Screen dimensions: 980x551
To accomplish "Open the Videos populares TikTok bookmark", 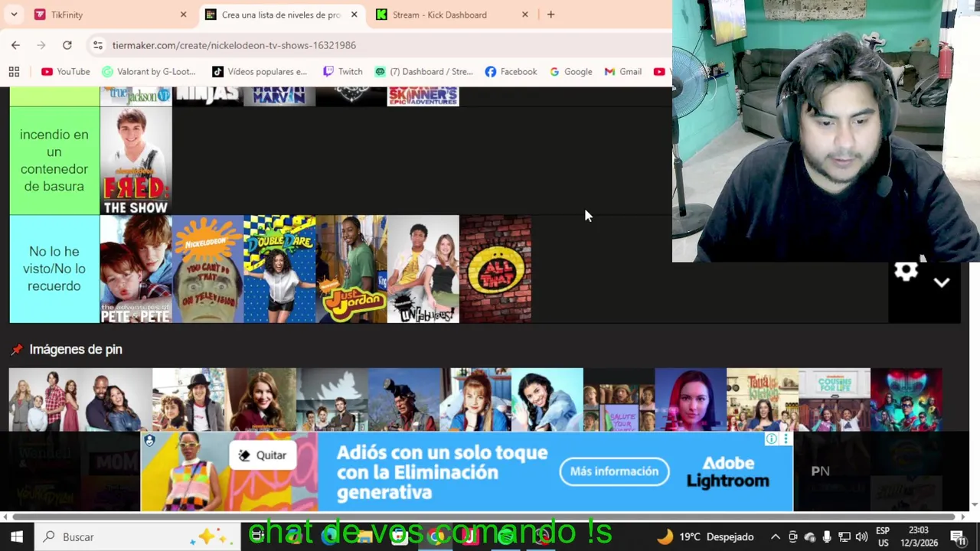I will pos(260,71).
